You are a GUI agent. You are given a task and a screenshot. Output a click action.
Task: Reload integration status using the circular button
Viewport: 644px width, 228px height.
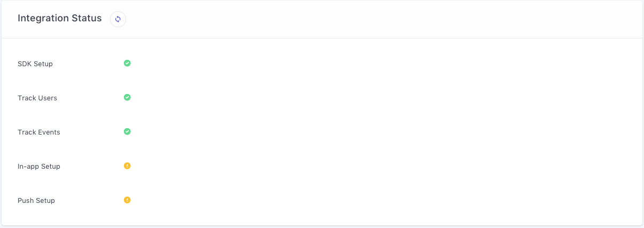pos(118,19)
